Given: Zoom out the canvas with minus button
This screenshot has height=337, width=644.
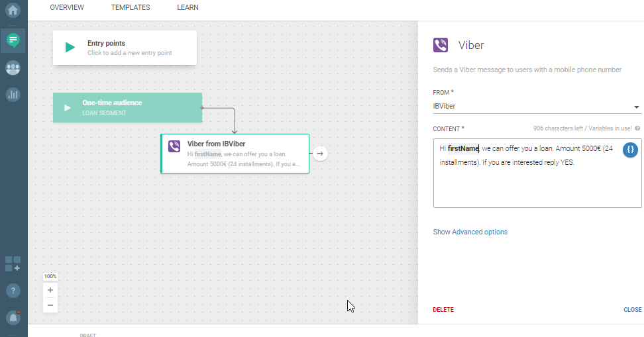Looking at the screenshot, I should [x=50, y=305].
